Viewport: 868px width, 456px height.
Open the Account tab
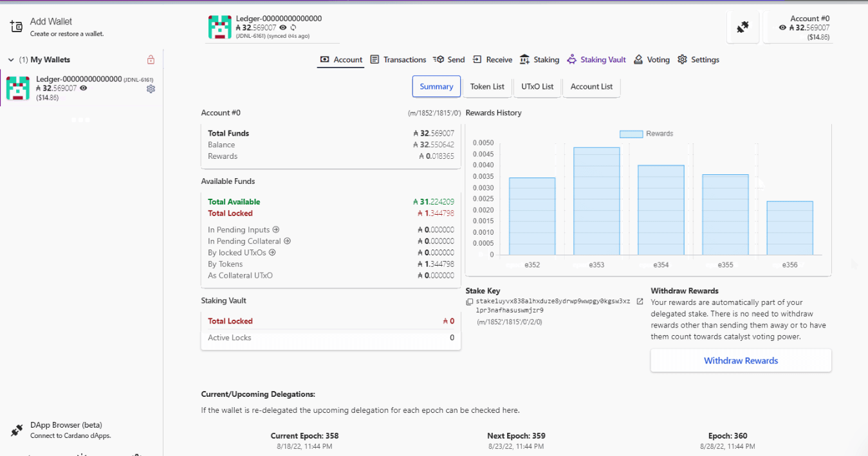coord(341,60)
